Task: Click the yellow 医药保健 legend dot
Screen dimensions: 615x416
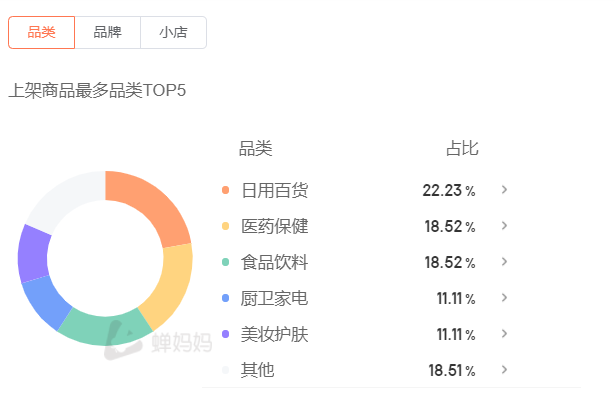Action: coord(225,226)
